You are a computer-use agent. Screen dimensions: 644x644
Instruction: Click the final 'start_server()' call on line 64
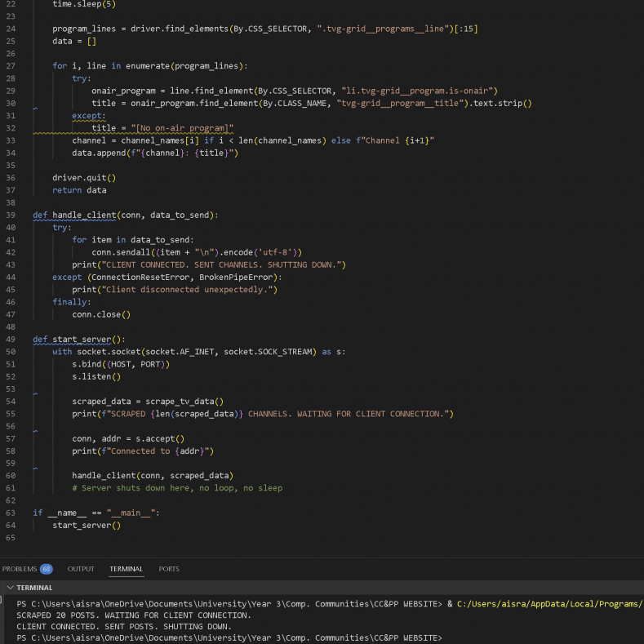coord(87,526)
